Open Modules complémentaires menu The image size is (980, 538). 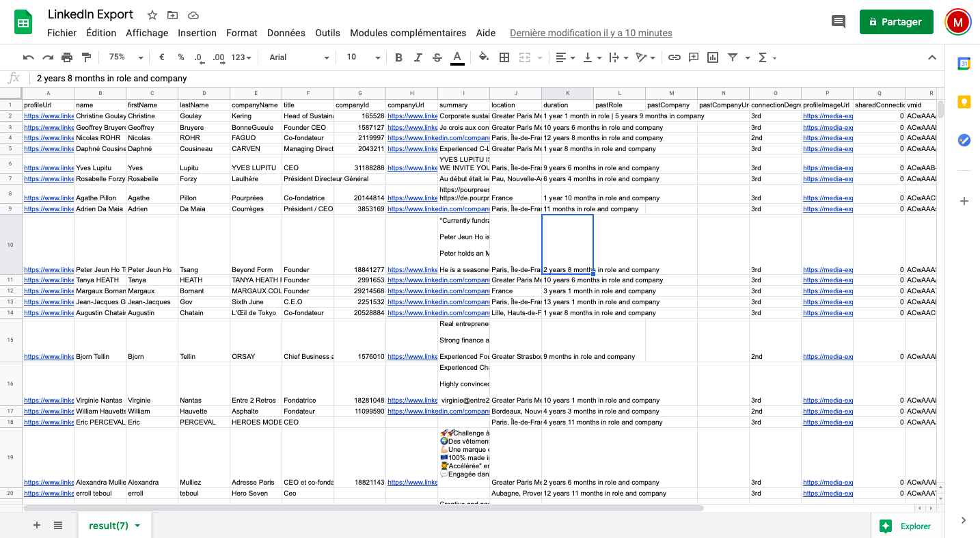(408, 33)
